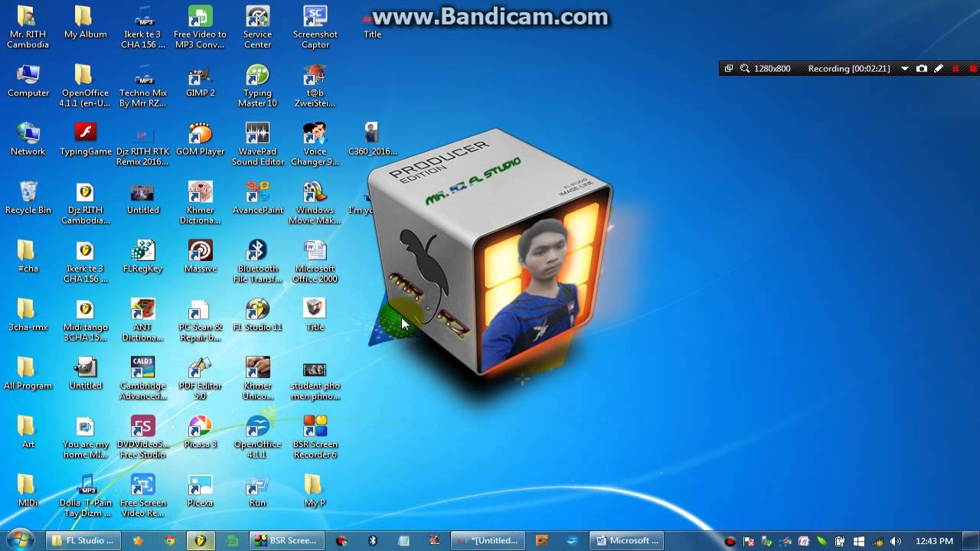Pause the Bandicam recording
Image resolution: width=980 pixels, height=551 pixels.
(x=955, y=69)
